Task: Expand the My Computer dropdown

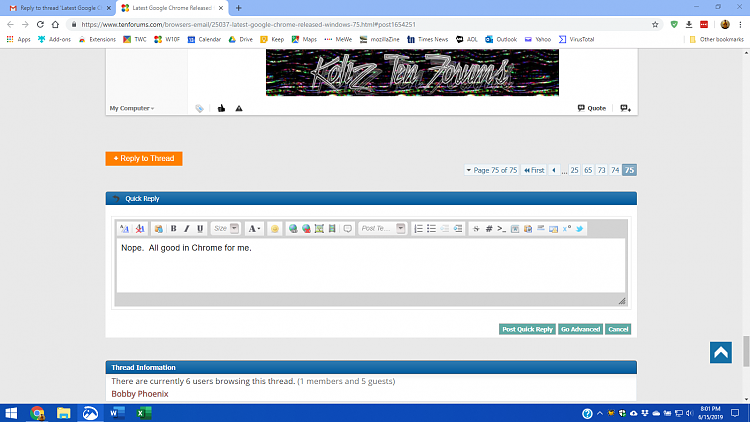Action: (x=132, y=108)
